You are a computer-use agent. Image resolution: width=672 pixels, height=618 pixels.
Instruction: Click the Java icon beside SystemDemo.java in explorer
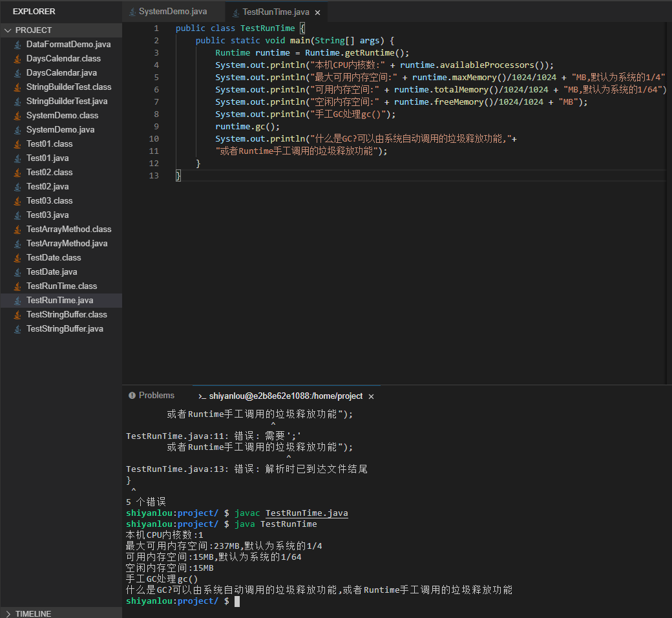(17, 129)
